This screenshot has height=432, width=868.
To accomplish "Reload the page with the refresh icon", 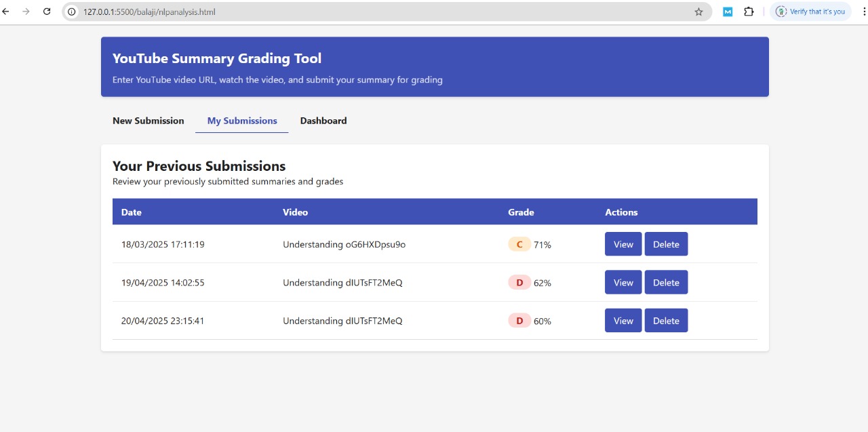I will (x=47, y=12).
